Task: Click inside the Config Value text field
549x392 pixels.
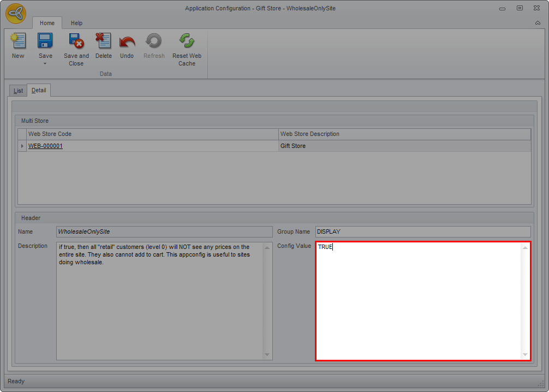Action: [x=419, y=301]
